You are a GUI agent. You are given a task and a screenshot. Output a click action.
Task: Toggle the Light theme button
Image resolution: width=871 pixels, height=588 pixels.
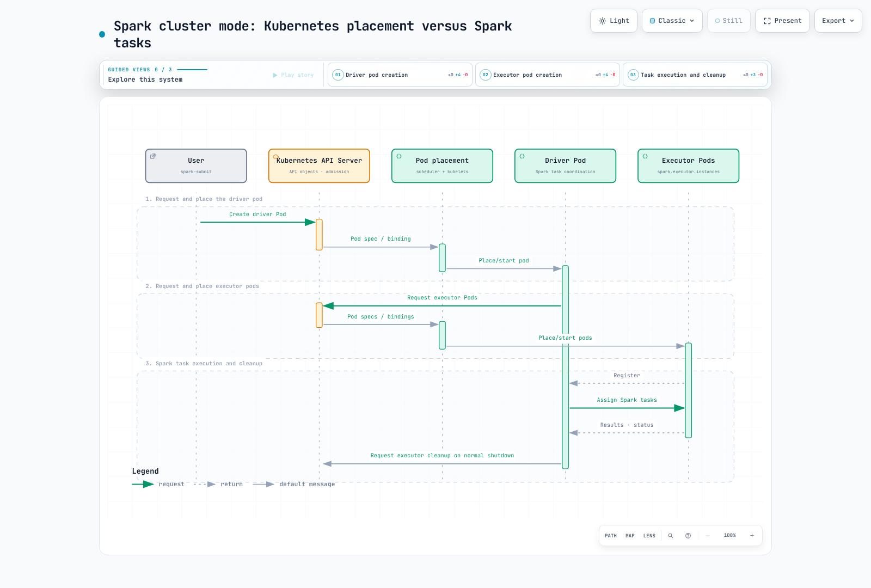pyautogui.click(x=614, y=21)
